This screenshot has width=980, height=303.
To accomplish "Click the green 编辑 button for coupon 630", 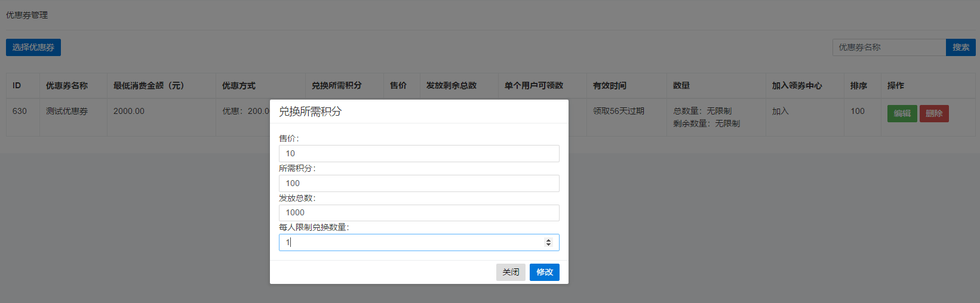I will point(902,113).
